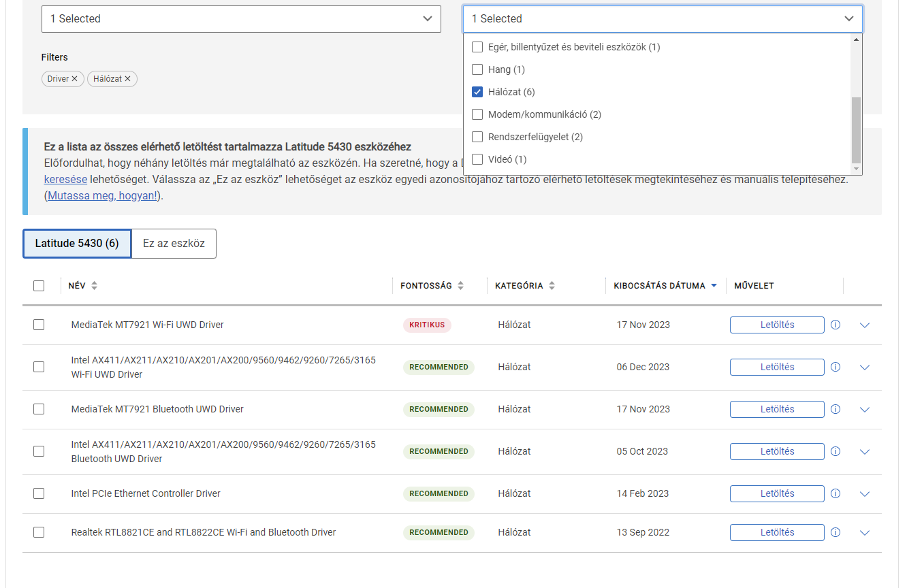
Task: Click KRITIKUS badge on MediaTek Wi-Fi row
Action: 427,325
